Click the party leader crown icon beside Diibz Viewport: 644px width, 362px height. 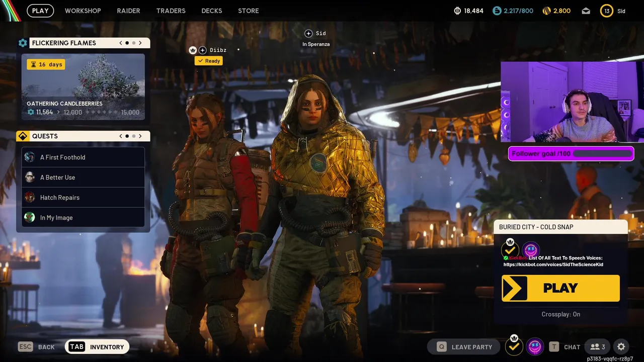tap(193, 50)
